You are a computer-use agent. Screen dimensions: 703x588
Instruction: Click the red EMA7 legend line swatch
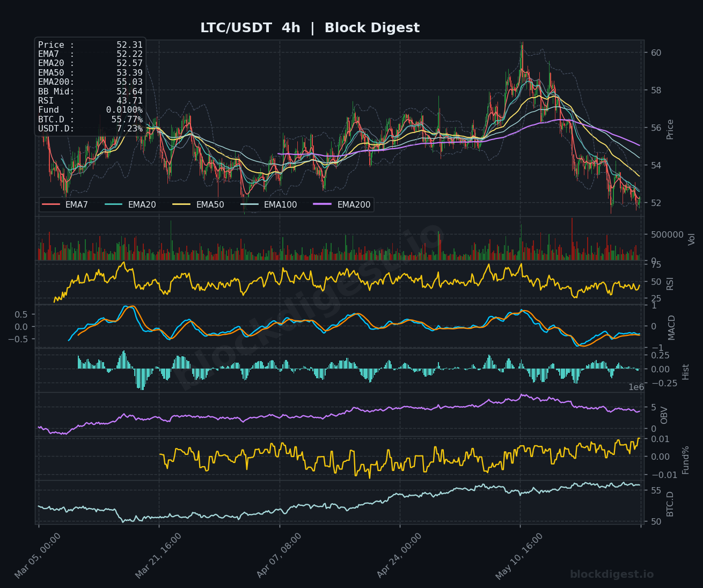click(51, 205)
